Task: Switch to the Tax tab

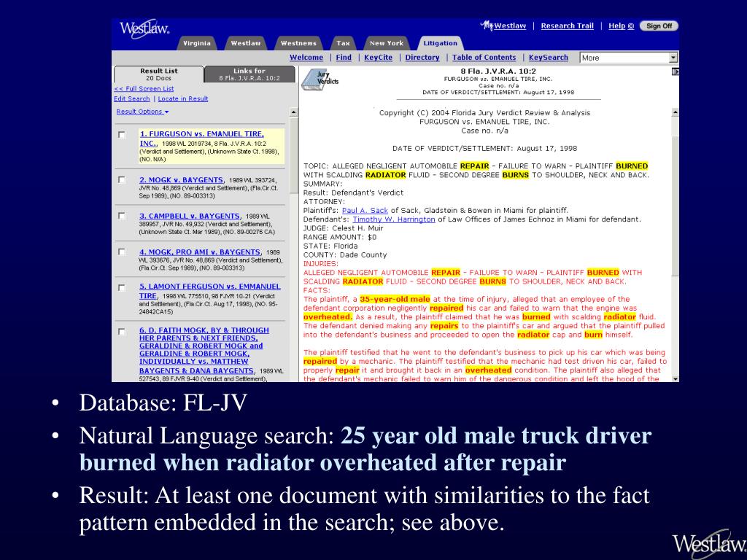Action: point(343,43)
